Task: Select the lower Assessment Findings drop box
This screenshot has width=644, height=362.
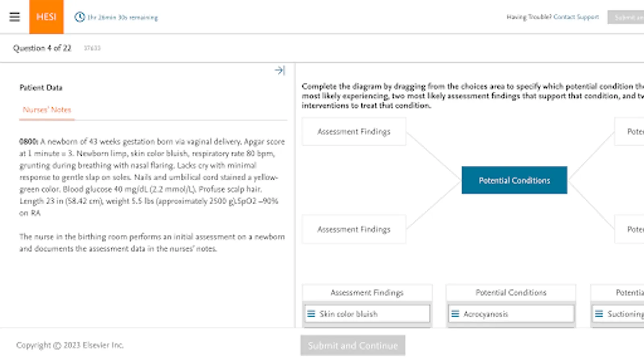Action: [x=354, y=229]
